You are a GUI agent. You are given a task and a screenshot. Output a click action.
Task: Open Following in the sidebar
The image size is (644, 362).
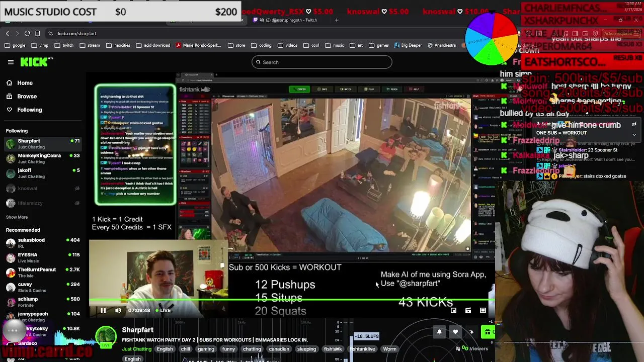(x=24, y=110)
